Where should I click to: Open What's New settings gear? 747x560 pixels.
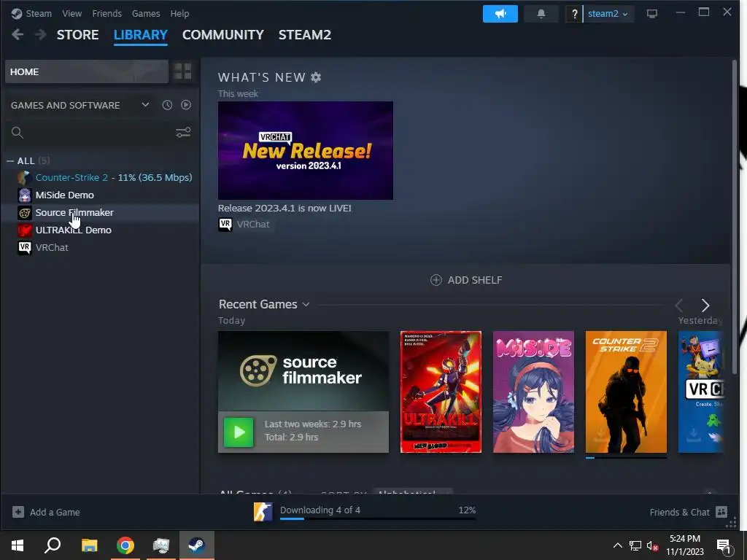(x=316, y=77)
